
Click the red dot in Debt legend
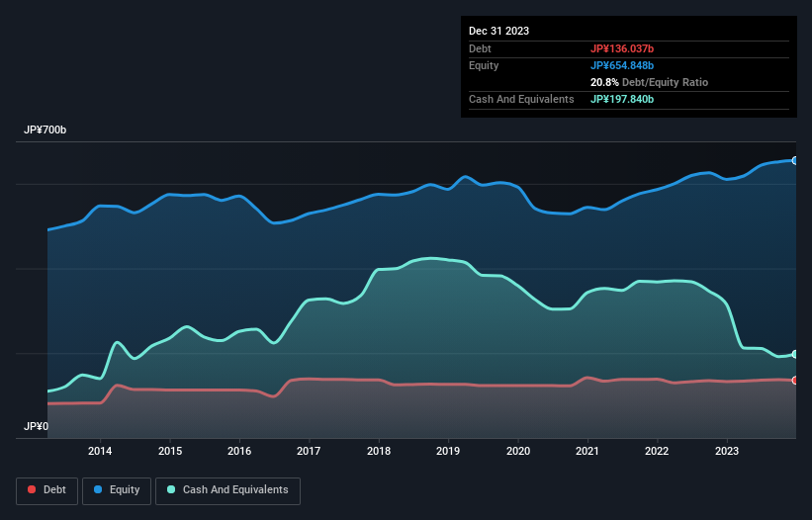click(34, 490)
